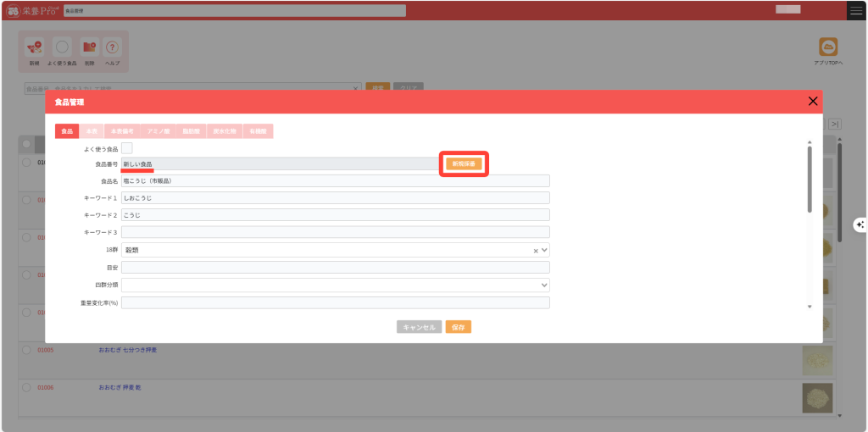Click the 削除 (delete) toolbar icon
The width and height of the screenshot is (868, 432).
88,48
